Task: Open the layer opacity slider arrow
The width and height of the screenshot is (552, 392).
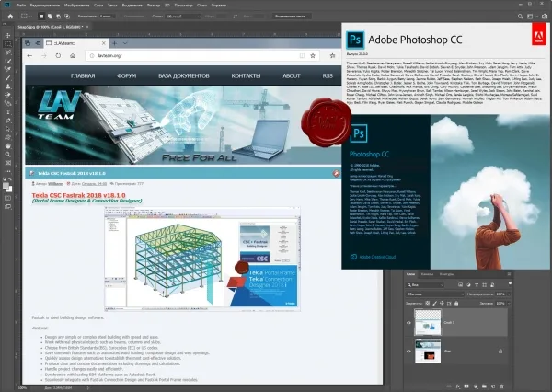Action: click(x=509, y=294)
